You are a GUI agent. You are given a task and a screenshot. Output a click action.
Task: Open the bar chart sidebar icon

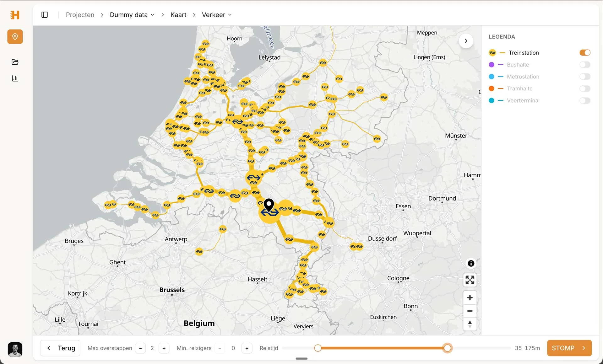(15, 78)
